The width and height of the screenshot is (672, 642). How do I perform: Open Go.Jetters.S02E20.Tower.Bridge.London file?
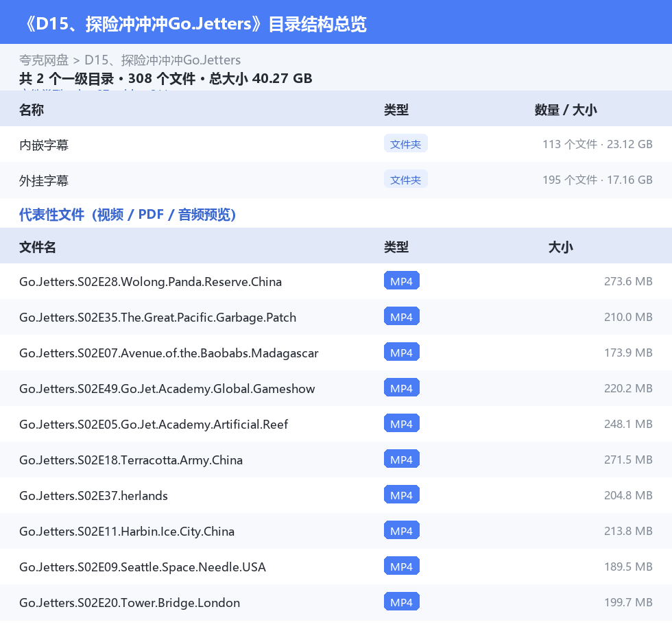click(x=130, y=603)
